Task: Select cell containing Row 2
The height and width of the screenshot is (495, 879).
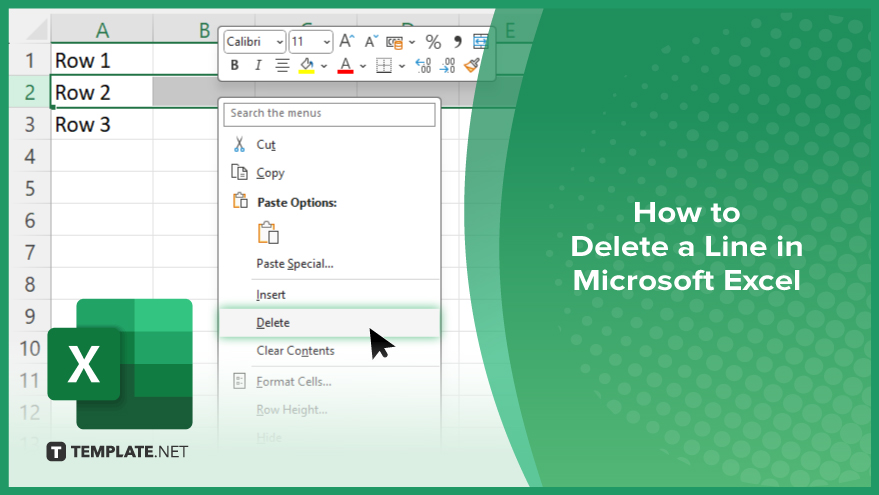Action: (x=102, y=92)
